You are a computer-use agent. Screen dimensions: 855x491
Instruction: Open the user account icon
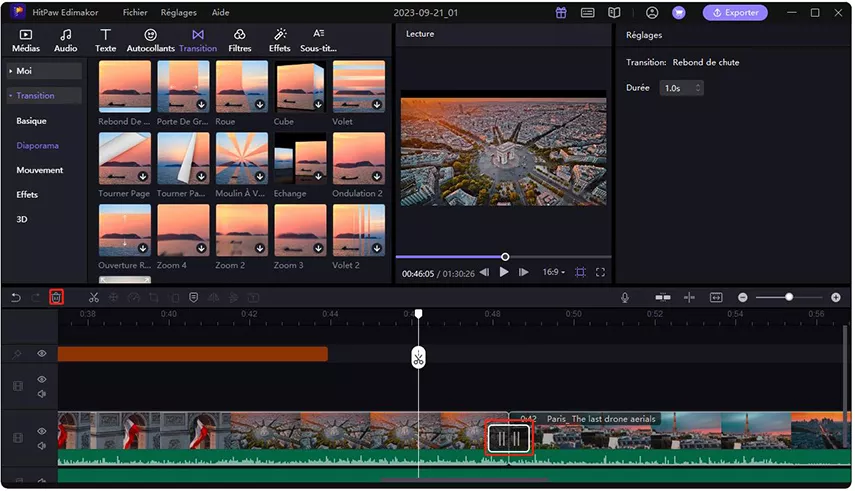point(652,13)
